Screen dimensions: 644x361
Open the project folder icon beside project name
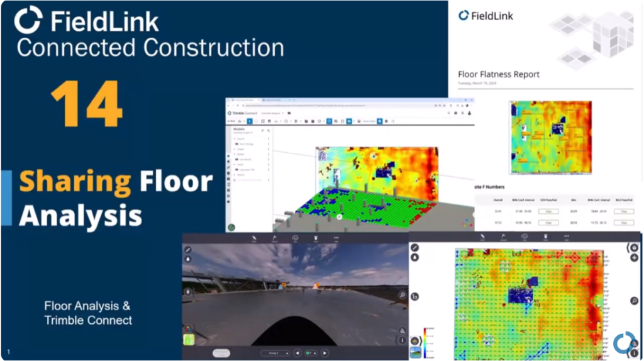pyautogui.click(x=289, y=113)
